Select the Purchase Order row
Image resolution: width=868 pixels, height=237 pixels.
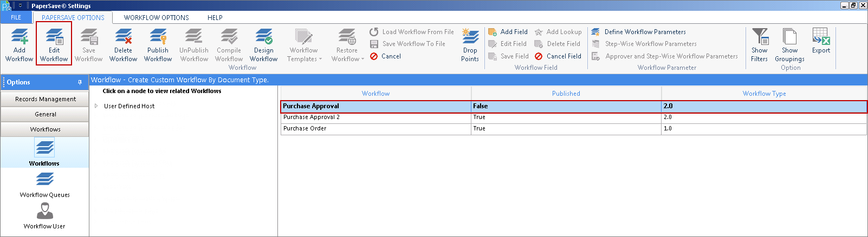[573, 129]
